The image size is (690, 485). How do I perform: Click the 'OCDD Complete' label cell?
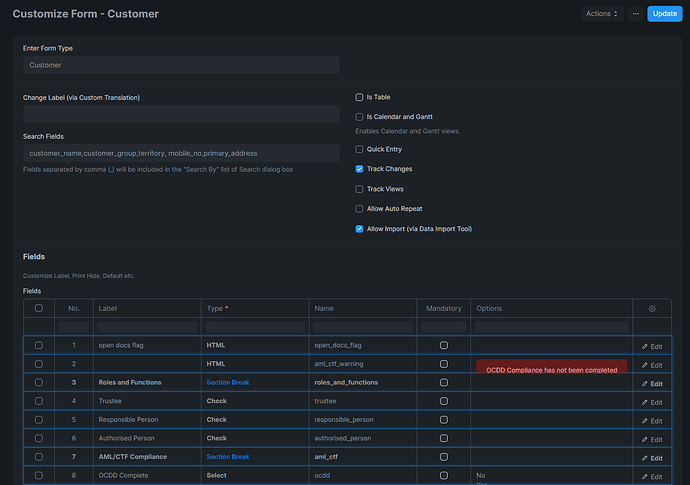pyautogui.click(x=147, y=475)
